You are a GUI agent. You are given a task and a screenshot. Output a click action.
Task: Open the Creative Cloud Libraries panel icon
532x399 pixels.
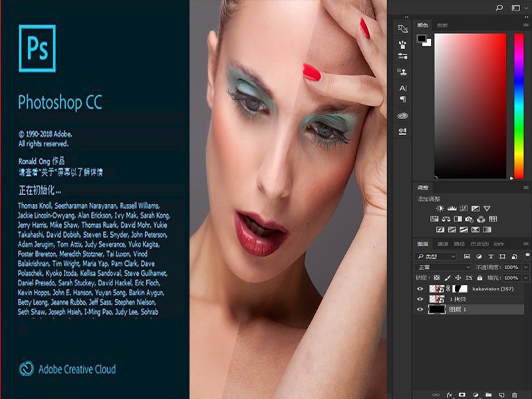tap(402, 116)
